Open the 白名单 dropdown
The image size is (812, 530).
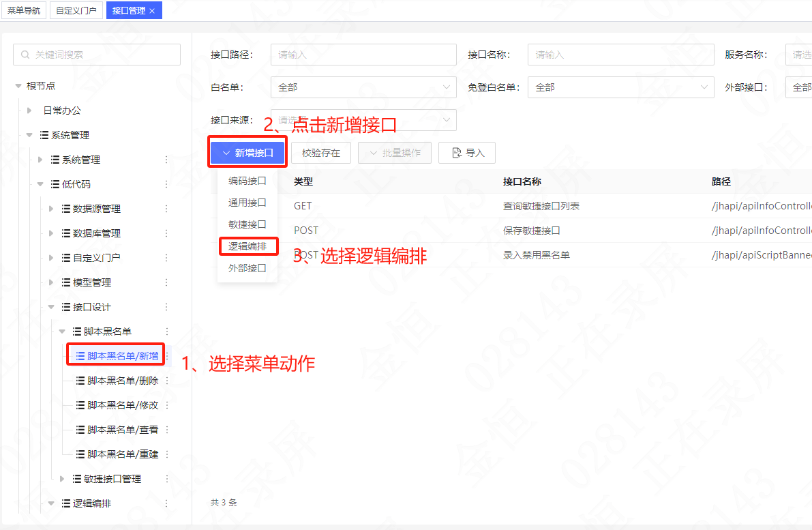(x=363, y=87)
